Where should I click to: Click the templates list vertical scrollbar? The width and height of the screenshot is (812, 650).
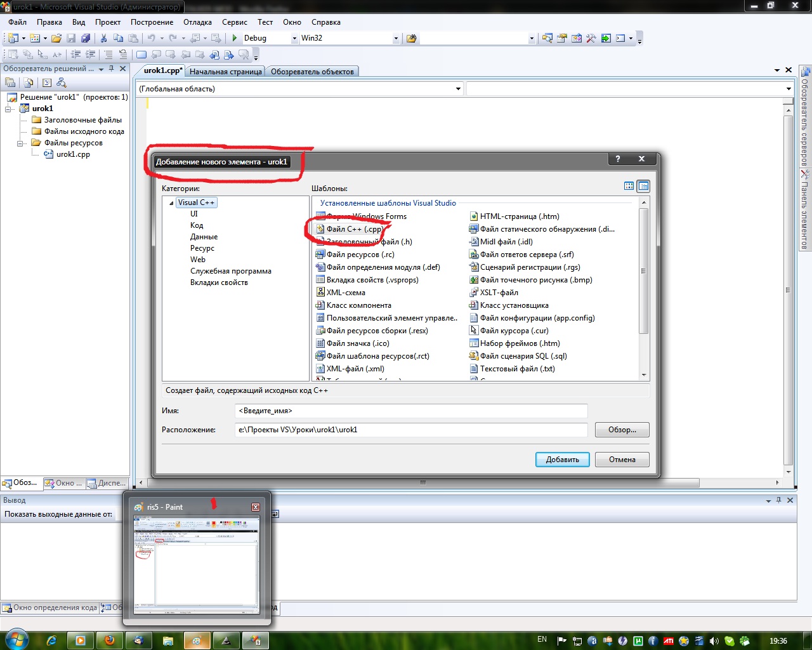tap(644, 289)
